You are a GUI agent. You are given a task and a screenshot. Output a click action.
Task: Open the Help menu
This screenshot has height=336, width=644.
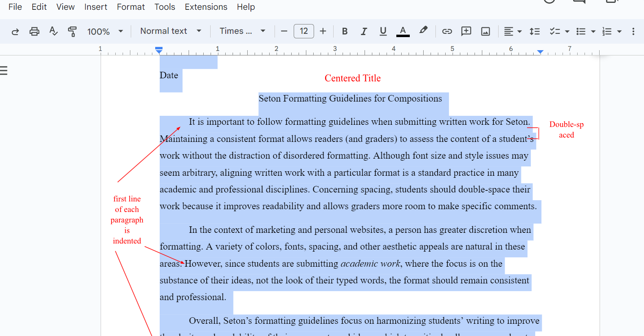[x=246, y=7]
